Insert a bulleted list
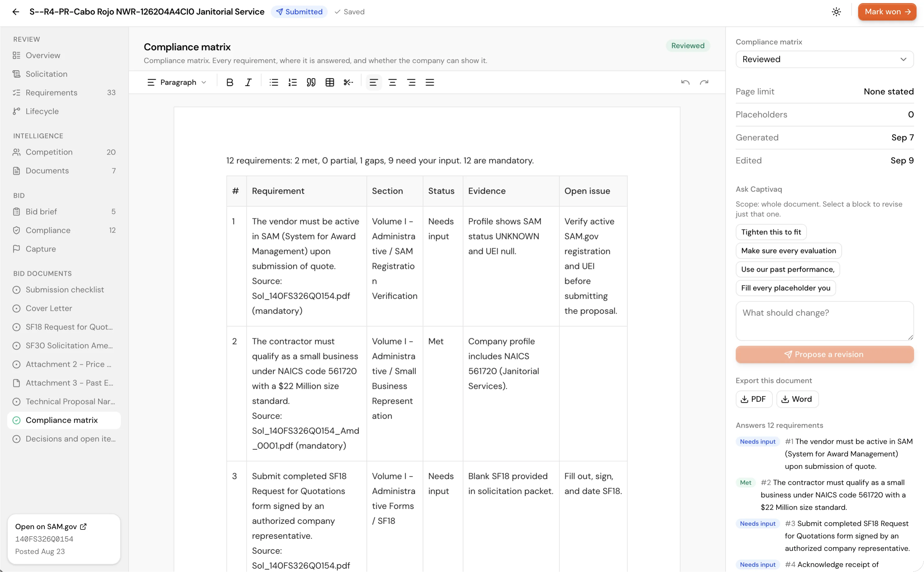The width and height of the screenshot is (924, 572). click(x=274, y=82)
